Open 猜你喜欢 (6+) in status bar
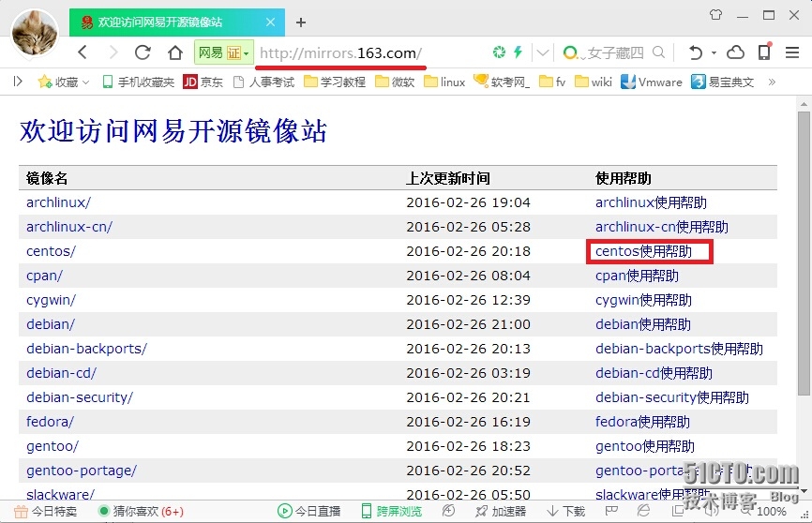The height and width of the screenshot is (523, 812). [142, 512]
